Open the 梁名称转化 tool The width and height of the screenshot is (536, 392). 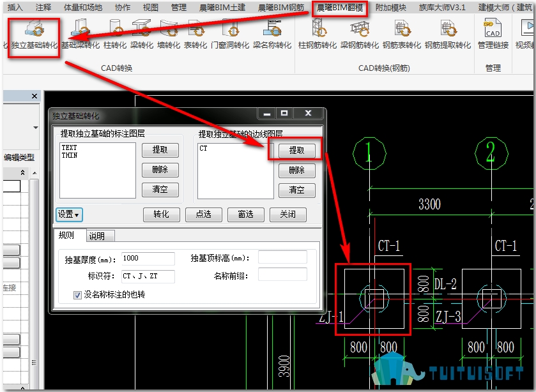point(272,35)
